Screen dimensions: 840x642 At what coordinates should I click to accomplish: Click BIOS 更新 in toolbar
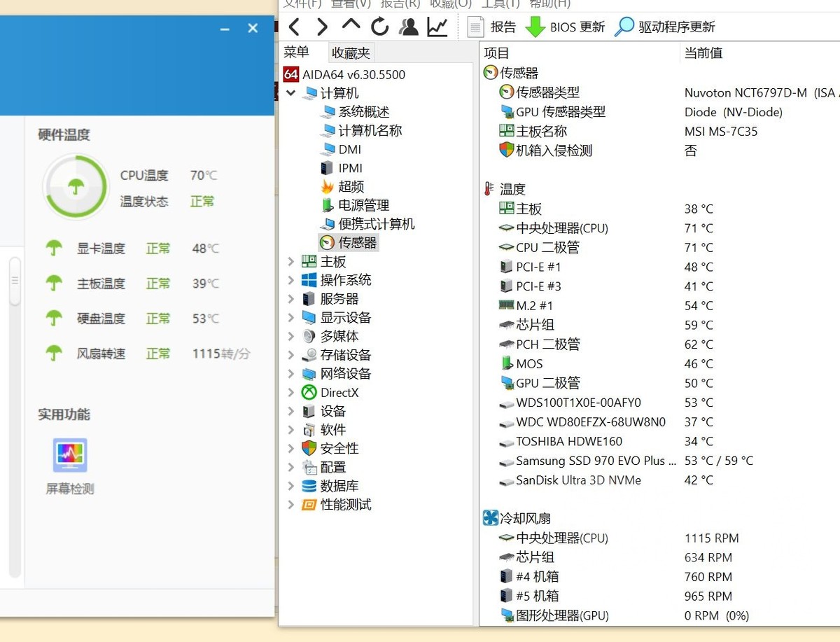[x=565, y=27]
